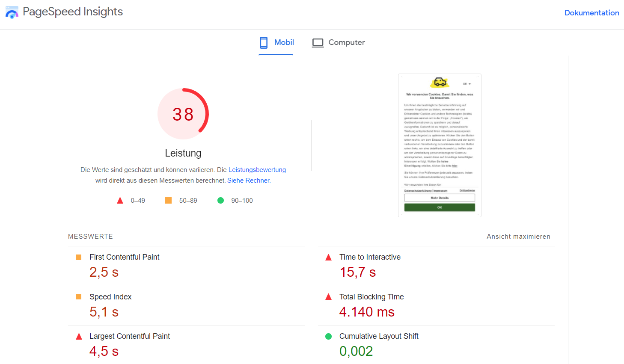The image size is (624, 364).
Task: Click the green circle beside Cumulative Layout Shift
Action: [x=328, y=336]
